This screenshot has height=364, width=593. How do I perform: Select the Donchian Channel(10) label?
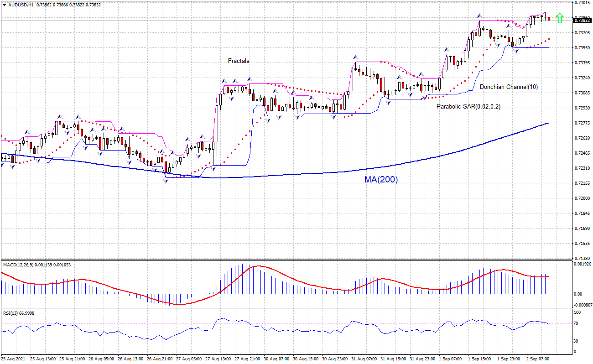(x=508, y=87)
